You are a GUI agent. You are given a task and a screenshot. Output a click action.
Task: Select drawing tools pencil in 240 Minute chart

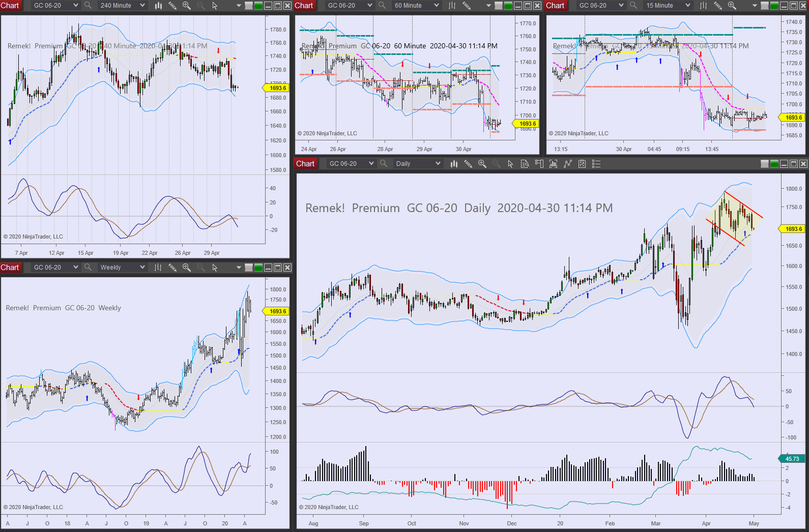pos(172,6)
